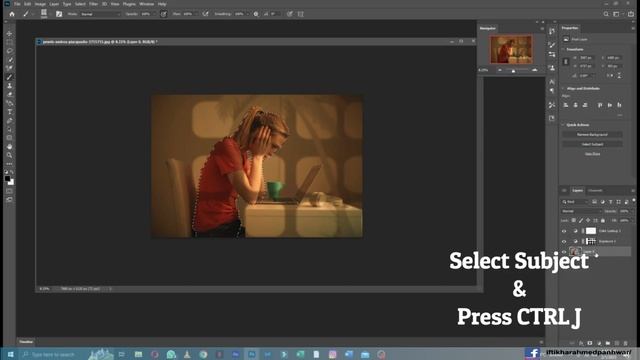Screen dimensions: 640x360
Task: Click View More in Quick Actions
Action: (x=592, y=154)
